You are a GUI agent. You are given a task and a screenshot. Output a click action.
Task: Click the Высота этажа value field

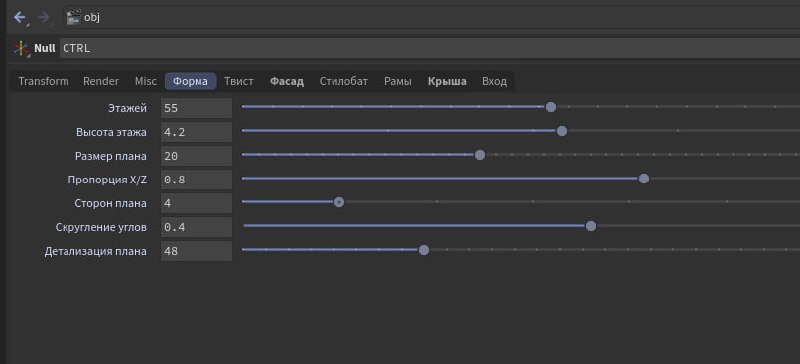(x=196, y=132)
